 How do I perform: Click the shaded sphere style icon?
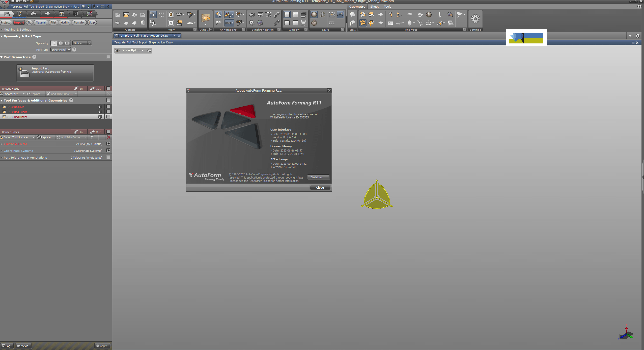point(314,15)
